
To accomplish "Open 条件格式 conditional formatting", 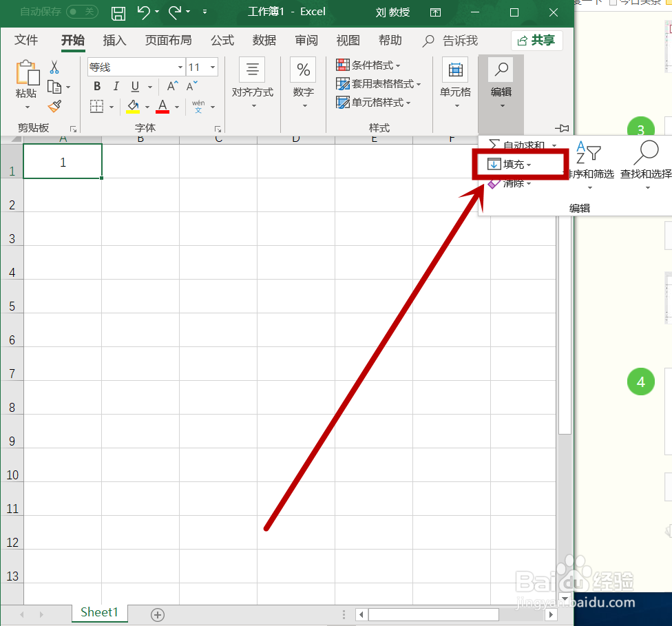I will click(368, 65).
